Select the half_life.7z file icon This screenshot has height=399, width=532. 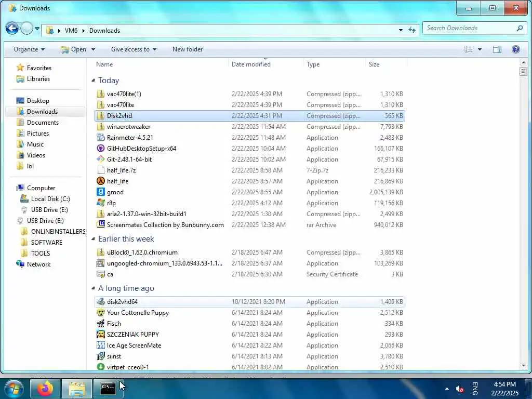100,170
